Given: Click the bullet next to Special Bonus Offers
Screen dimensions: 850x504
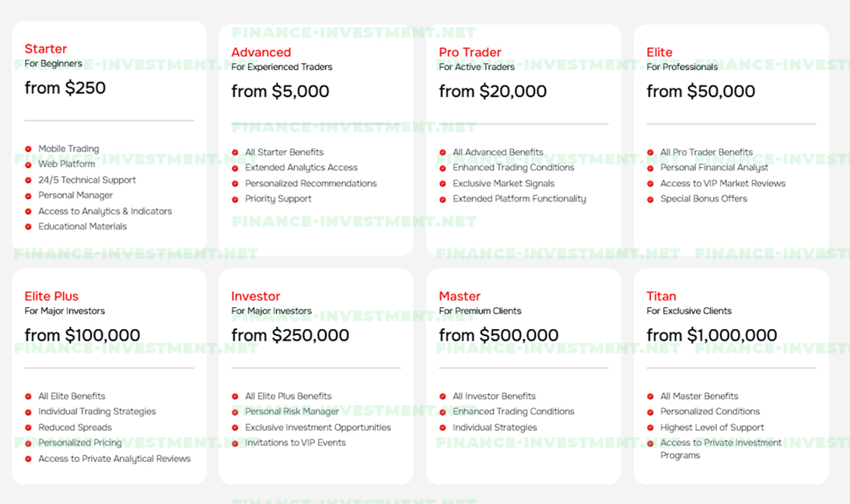Looking at the screenshot, I should tap(650, 199).
